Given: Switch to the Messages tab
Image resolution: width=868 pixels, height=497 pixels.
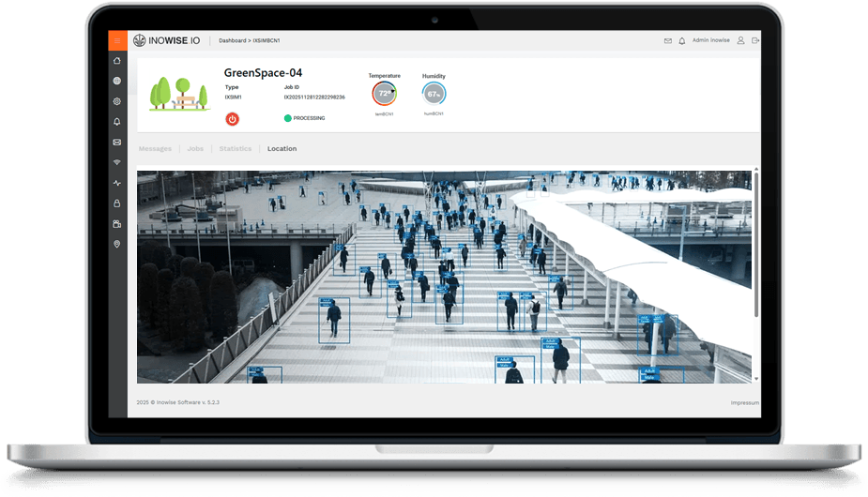Looking at the screenshot, I should click(155, 149).
